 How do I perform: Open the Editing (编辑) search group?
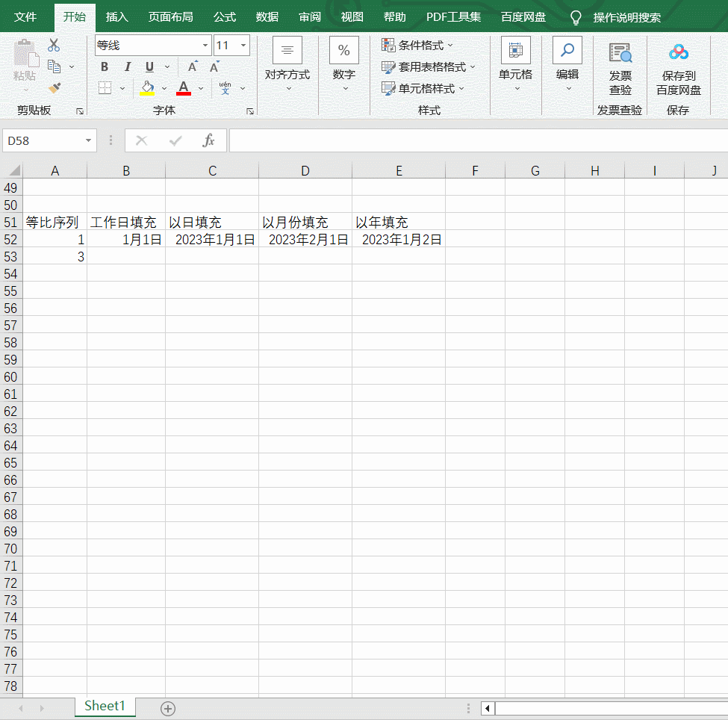pos(567,63)
